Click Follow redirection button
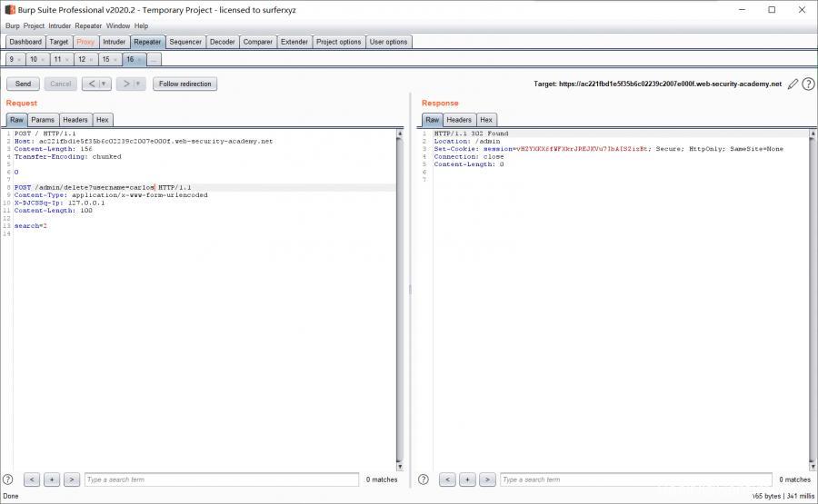 [185, 84]
